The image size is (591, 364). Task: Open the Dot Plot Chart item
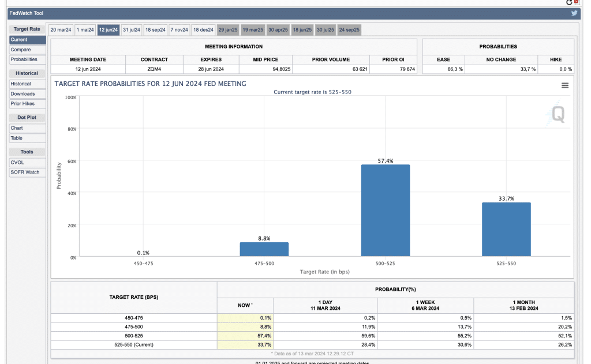coord(28,128)
